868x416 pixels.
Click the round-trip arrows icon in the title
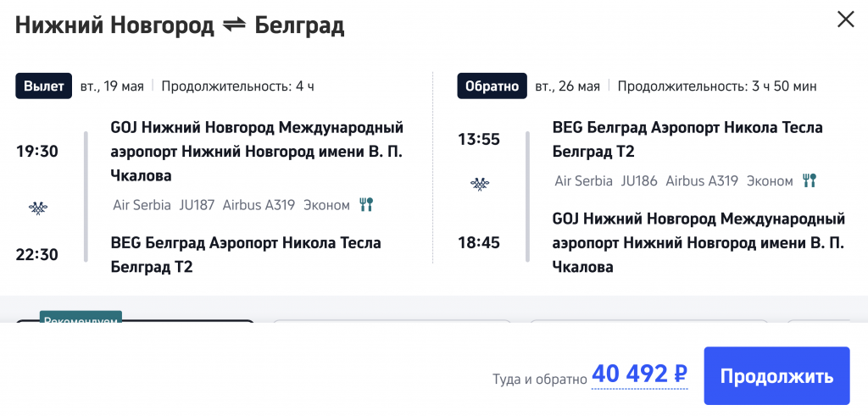tap(234, 26)
